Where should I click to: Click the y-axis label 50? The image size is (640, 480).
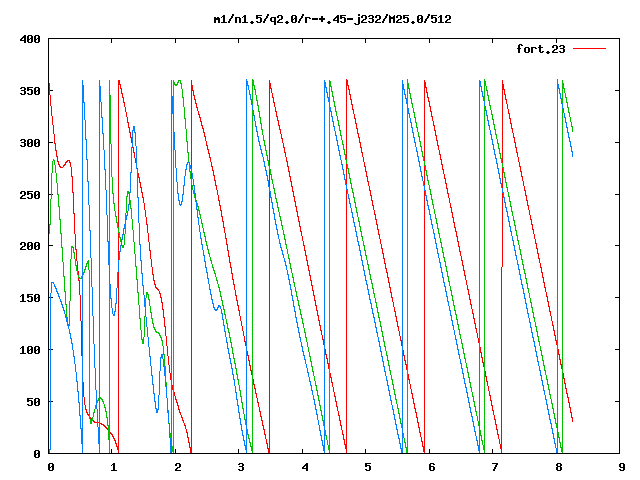tap(34, 402)
